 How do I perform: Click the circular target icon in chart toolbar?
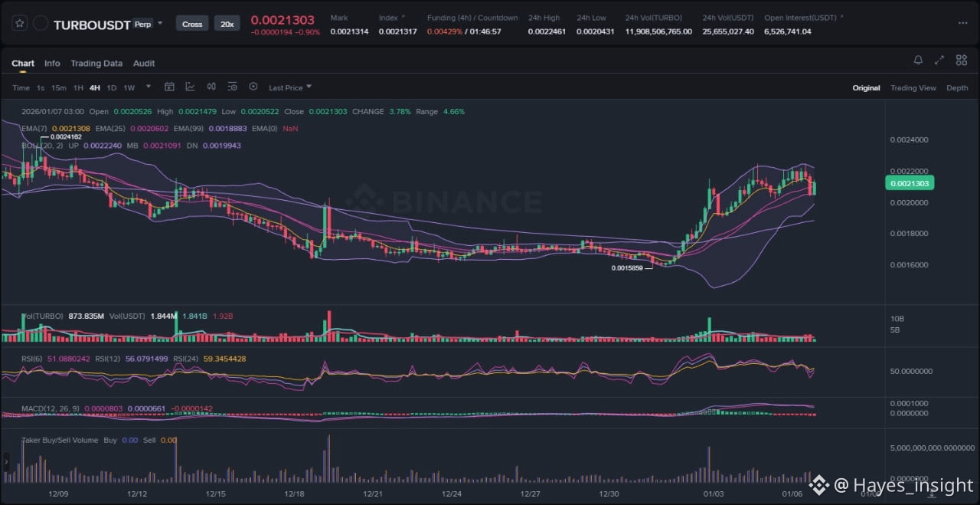[253, 87]
